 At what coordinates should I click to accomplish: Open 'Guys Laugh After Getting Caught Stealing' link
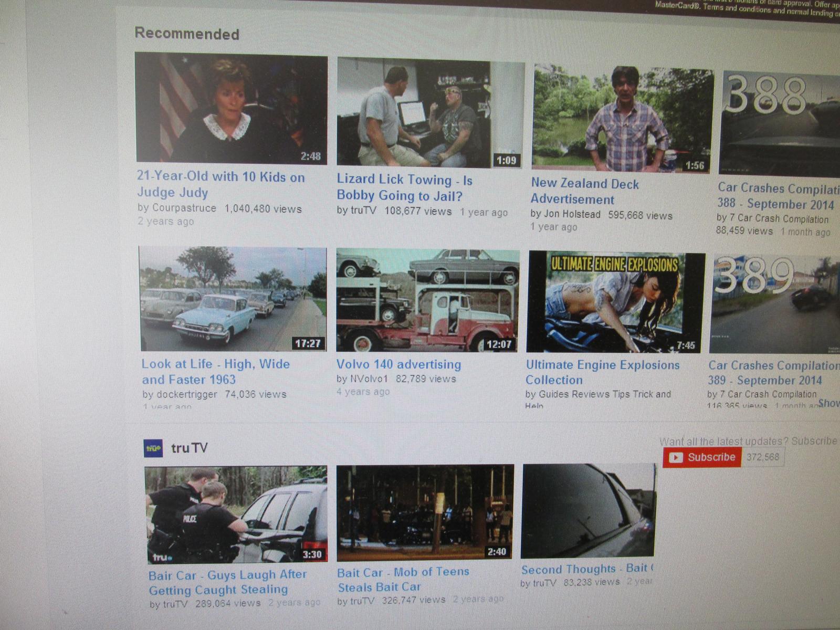[228, 582]
